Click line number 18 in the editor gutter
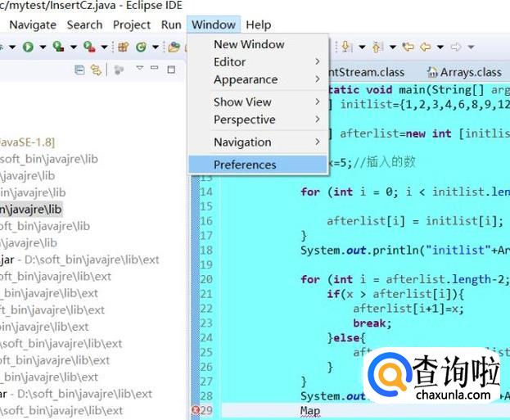Screen dimensions: 510x420 click(206, 251)
